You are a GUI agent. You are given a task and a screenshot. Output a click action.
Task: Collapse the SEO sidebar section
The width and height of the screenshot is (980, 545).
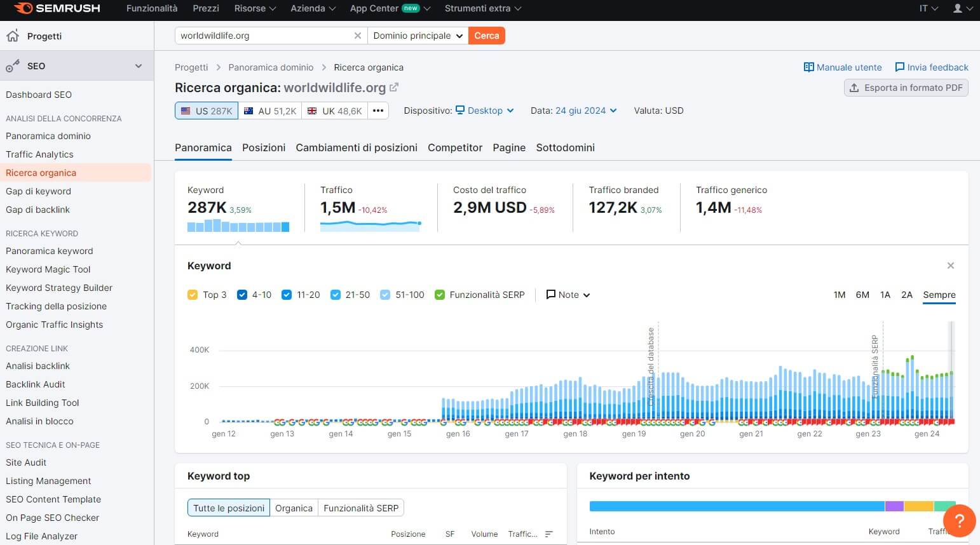[139, 66]
